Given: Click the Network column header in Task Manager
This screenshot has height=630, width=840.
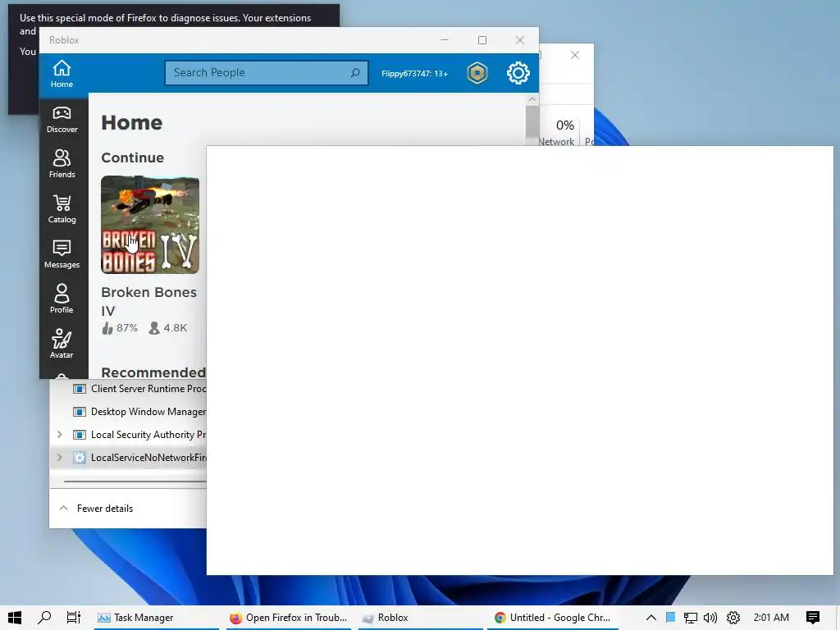Looking at the screenshot, I should point(557,132).
